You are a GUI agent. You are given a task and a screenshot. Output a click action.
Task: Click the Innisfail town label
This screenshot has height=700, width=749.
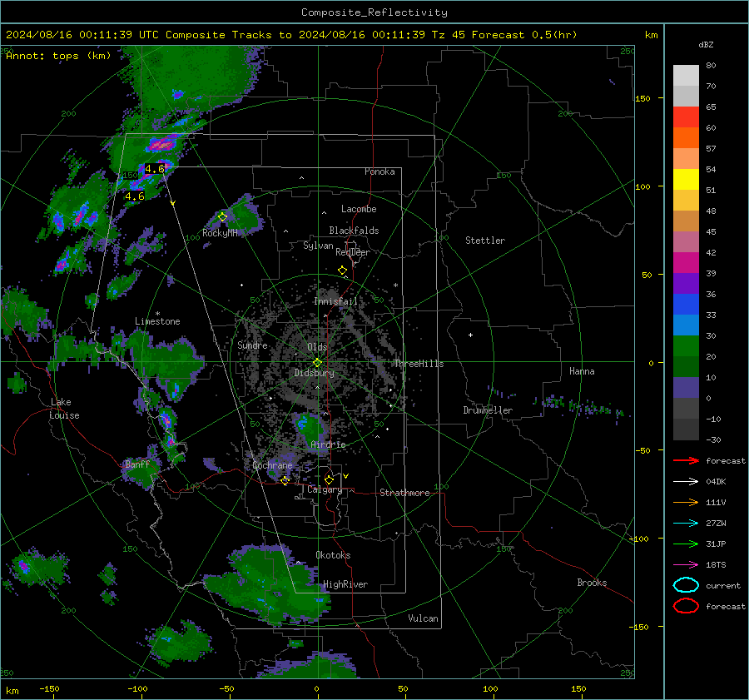(335, 301)
